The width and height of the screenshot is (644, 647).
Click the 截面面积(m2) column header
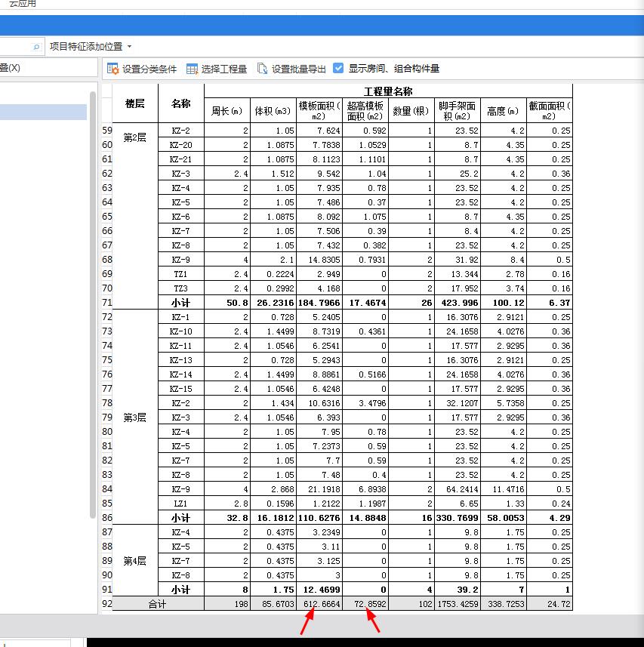tap(550, 110)
